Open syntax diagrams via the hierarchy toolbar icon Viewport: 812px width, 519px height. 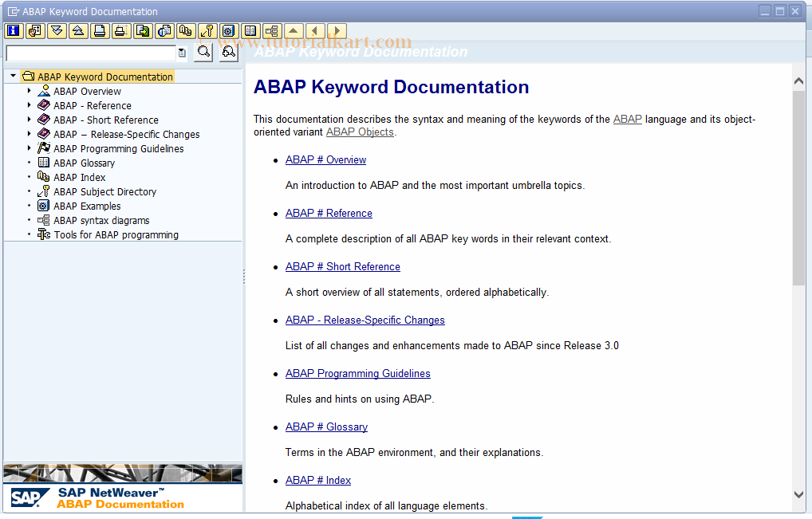click(272, 31)
